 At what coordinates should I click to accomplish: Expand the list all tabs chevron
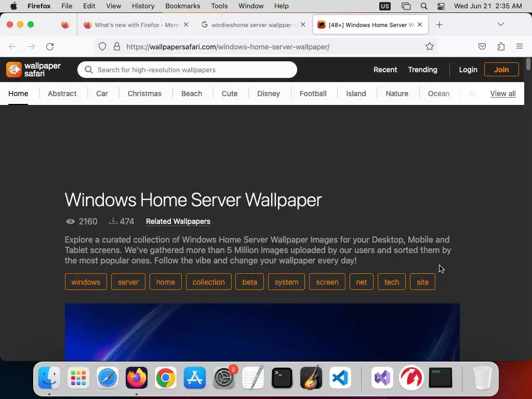(501, 24)
